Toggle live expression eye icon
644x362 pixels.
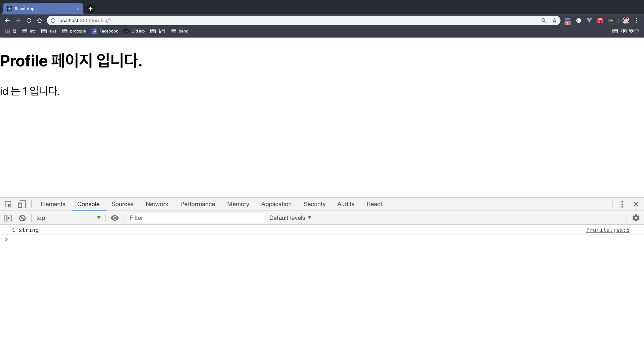coord(115,218)
